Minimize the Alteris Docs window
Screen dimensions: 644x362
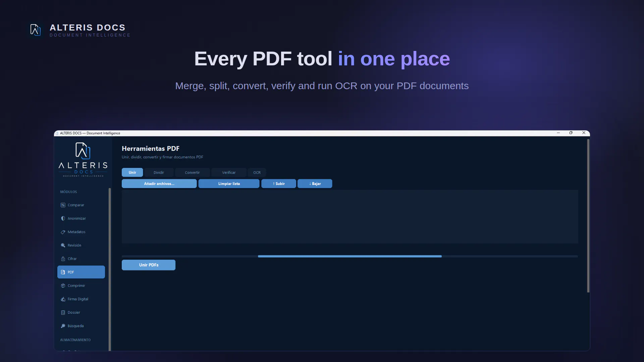[558, 133]
